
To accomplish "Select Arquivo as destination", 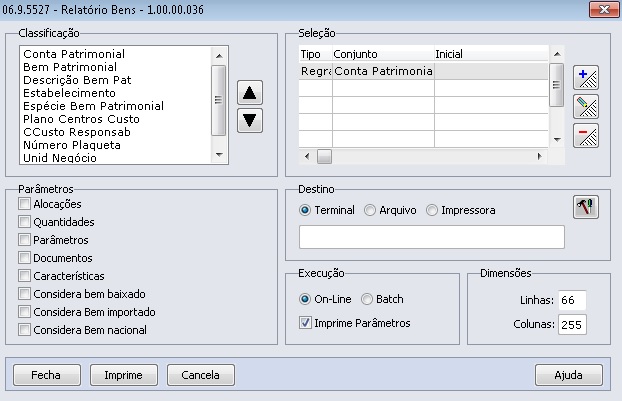I will click(x=370, y=210).
